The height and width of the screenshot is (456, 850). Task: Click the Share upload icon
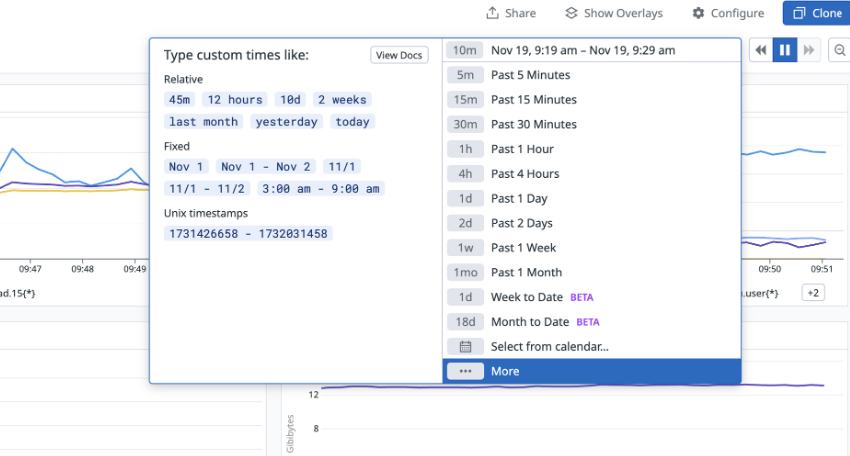492,13
